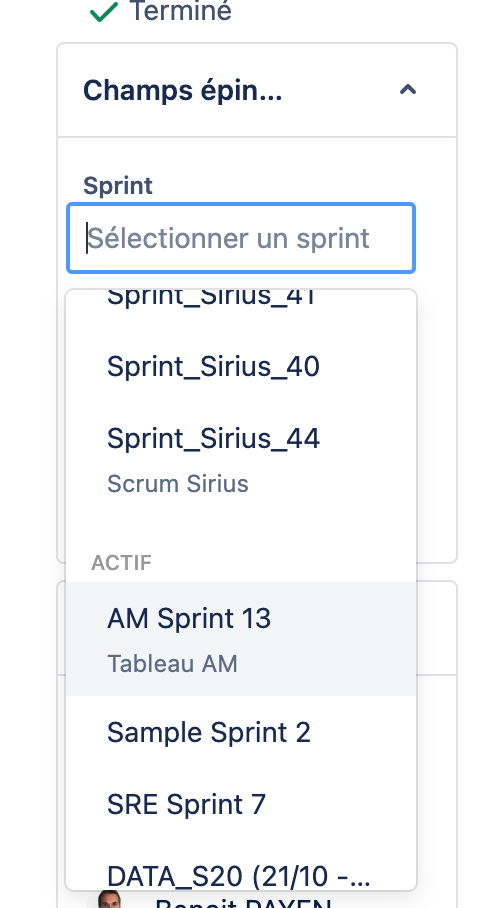Click the Sprint field label

tap(118, 186)
